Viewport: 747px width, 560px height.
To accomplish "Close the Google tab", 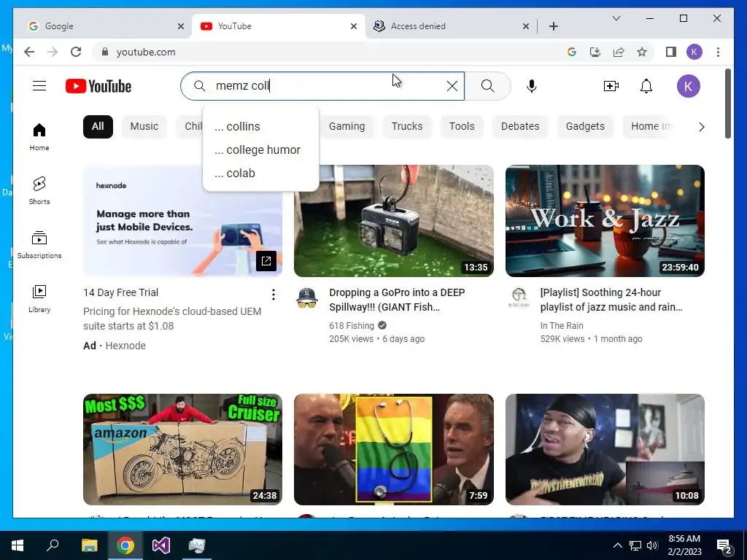I will [x=181, y=26].
